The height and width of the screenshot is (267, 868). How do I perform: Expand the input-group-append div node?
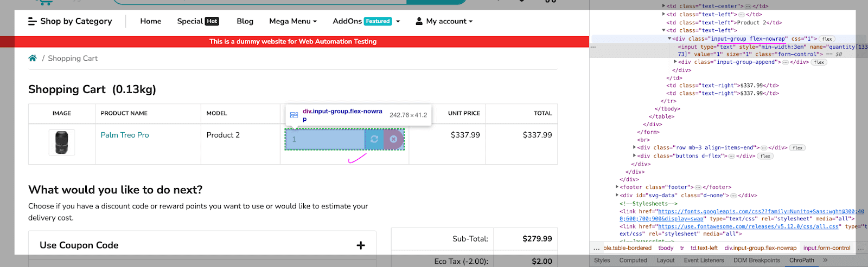(675, 62)
